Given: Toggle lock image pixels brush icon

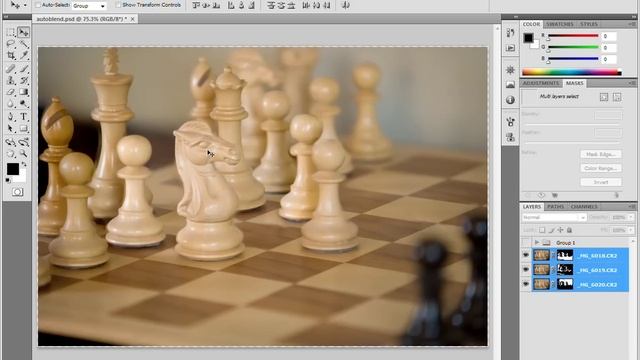Looking at the screenshot, I should coord(551,230).
